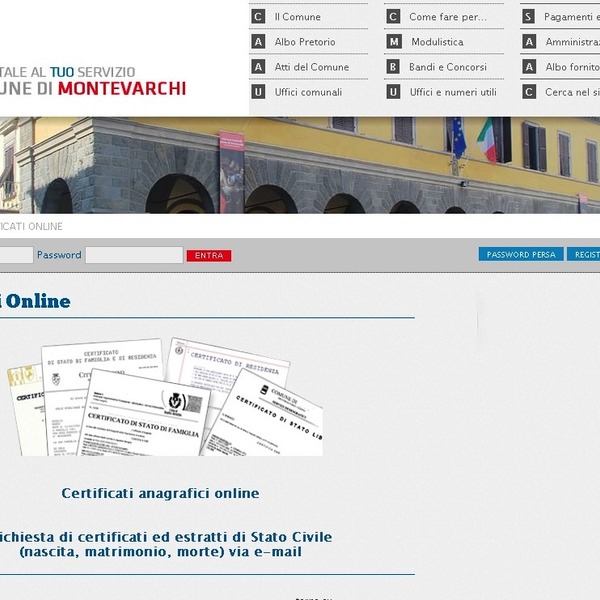The image size is (600, 600).
Task: Click the red ENTRA login button
Action: 209,256
